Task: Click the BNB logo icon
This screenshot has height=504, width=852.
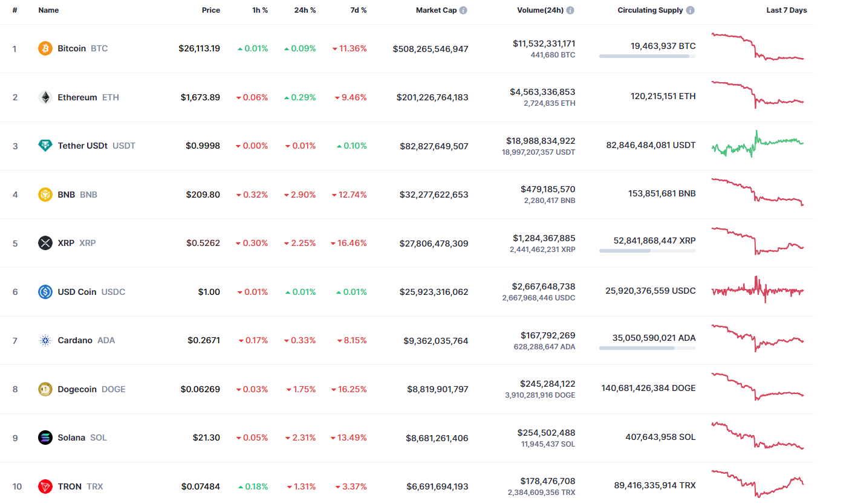Action: click(x=45, y=195)
